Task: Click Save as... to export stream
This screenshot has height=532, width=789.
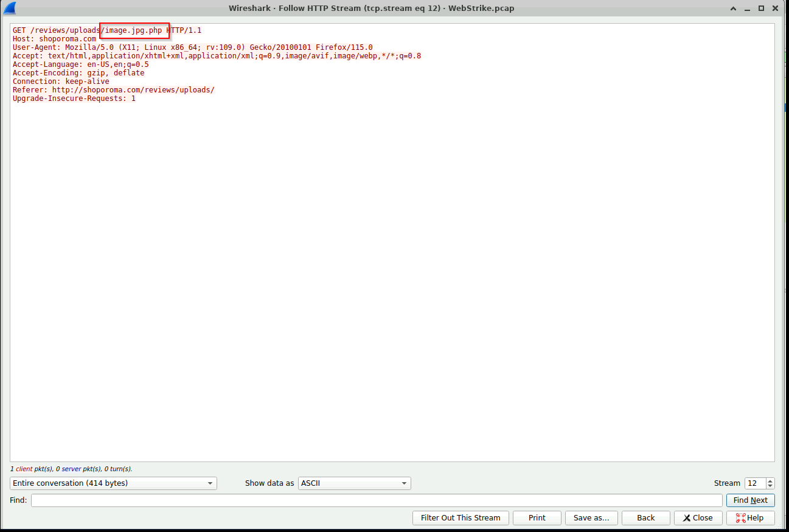Action: (591, 518)
